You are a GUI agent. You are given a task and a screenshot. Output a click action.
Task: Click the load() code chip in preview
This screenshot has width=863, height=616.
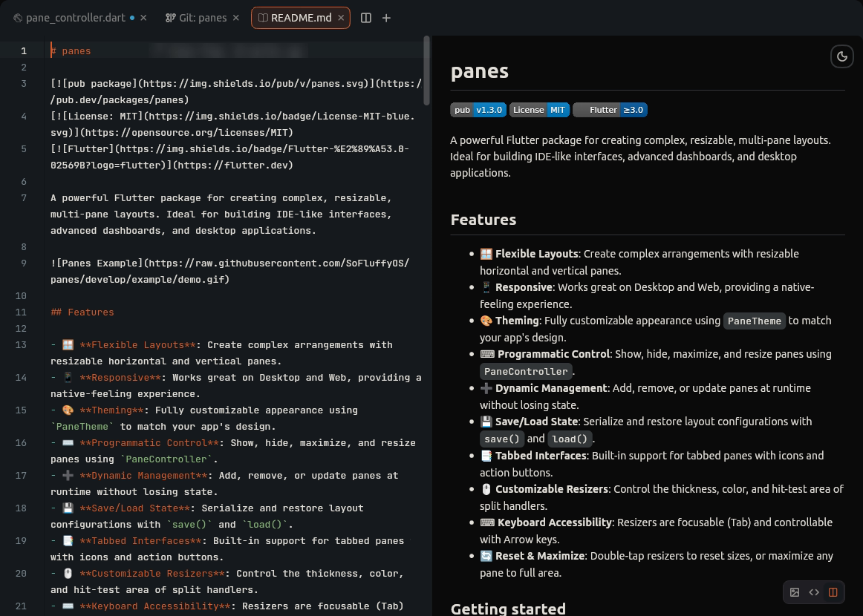(570, 439)
